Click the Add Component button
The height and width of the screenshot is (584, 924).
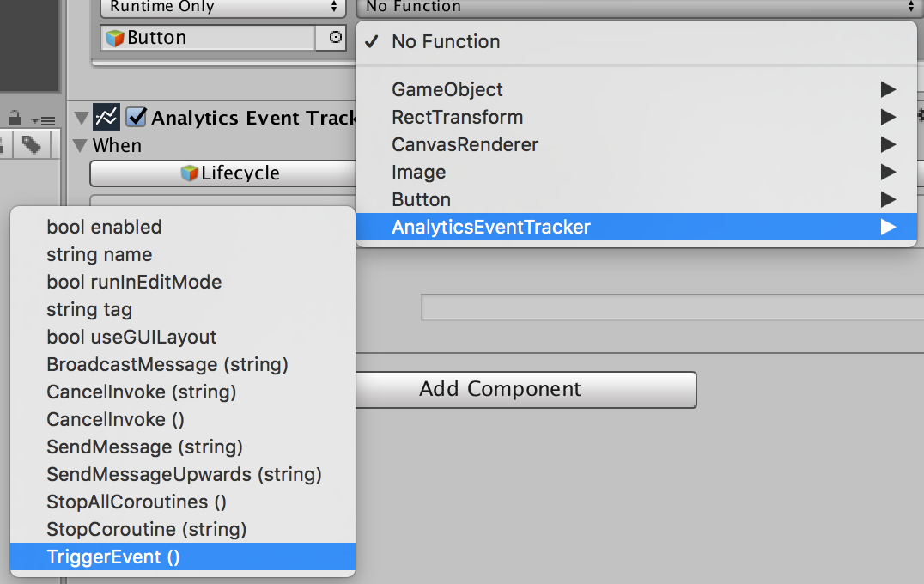point(526,390)
